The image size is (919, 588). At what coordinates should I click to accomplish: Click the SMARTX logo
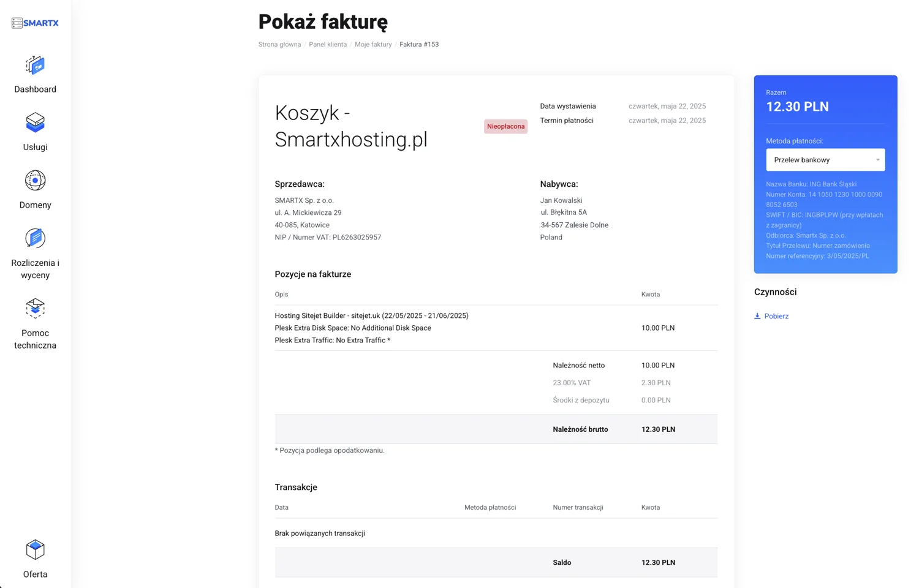[x=35, y=23]
